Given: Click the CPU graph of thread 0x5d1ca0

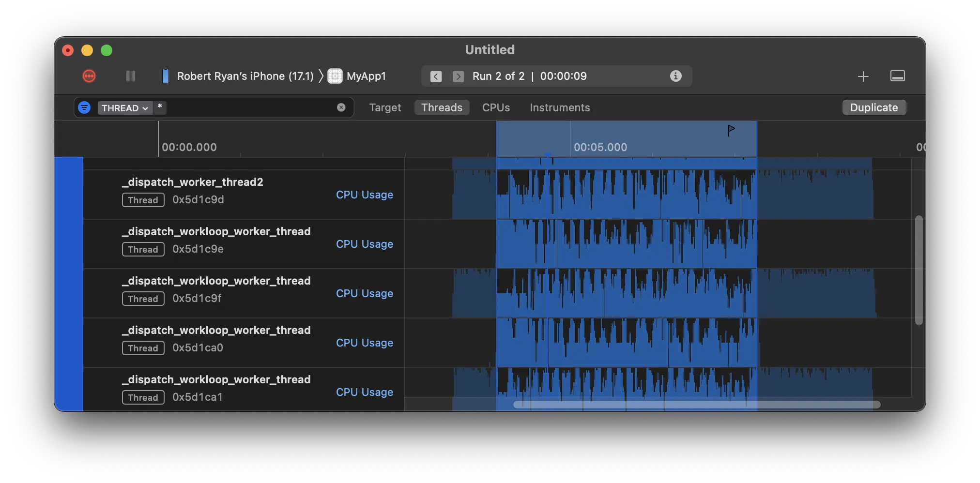Looking at the screenshot, I should pyautogui.click(x=627, y=343).
